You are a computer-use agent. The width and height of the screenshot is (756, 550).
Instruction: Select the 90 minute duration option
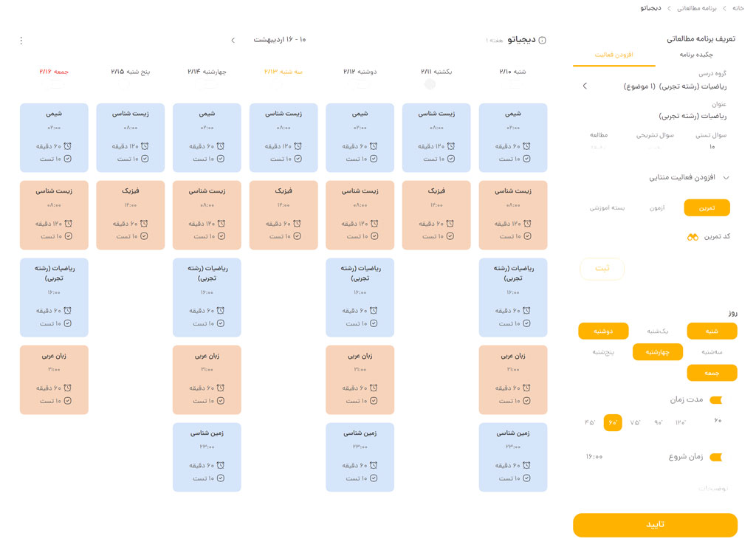[x=658, y=423]
